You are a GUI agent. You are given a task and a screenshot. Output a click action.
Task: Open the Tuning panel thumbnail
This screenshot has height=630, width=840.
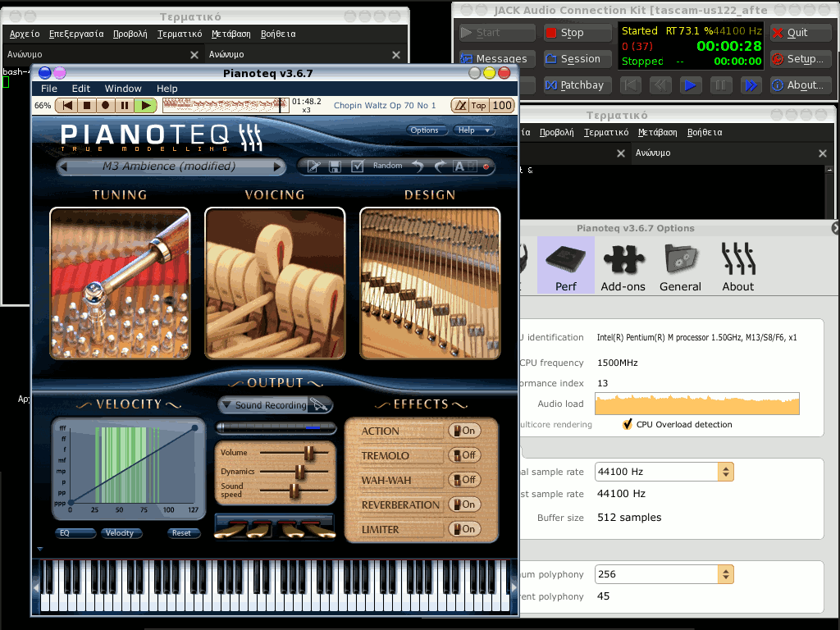[120, 283]
